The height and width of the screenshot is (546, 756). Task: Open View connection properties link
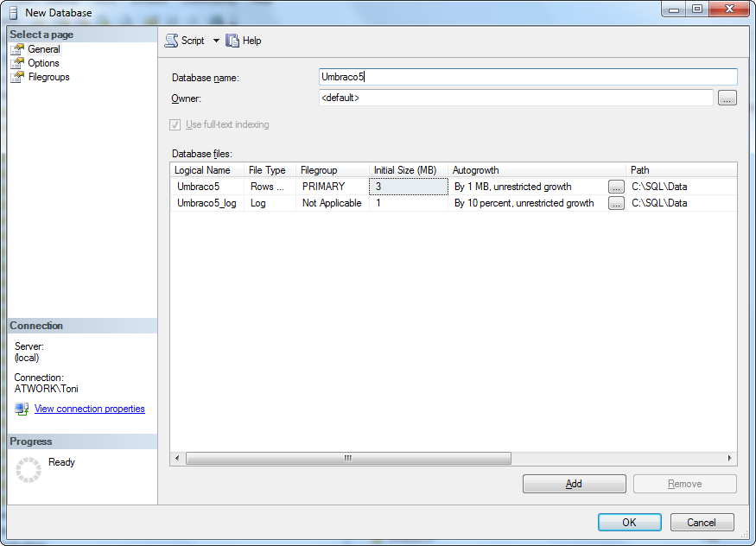click(90, 409)
